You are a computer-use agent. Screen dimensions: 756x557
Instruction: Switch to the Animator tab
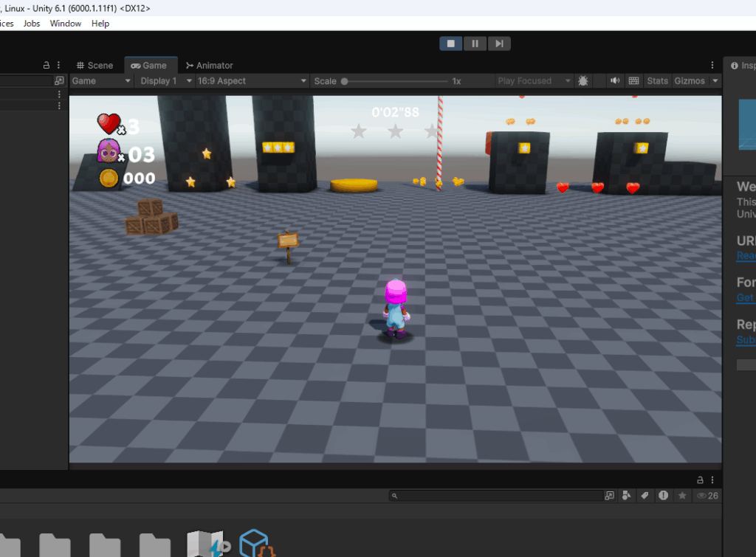click(209, 66)
